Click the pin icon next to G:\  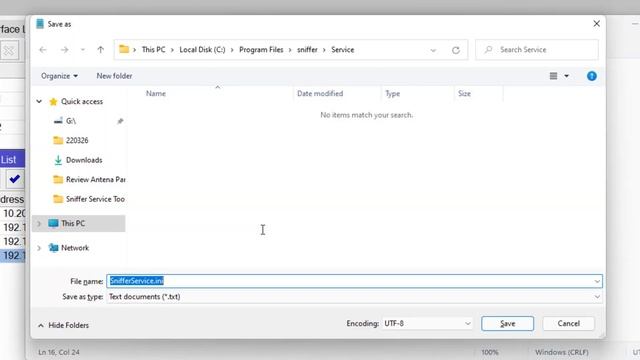pos(120,121)
